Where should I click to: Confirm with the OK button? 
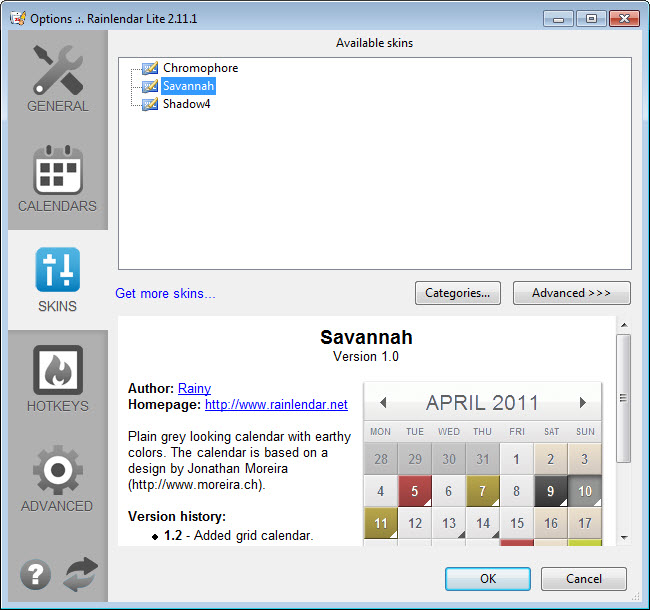[488, 579]
